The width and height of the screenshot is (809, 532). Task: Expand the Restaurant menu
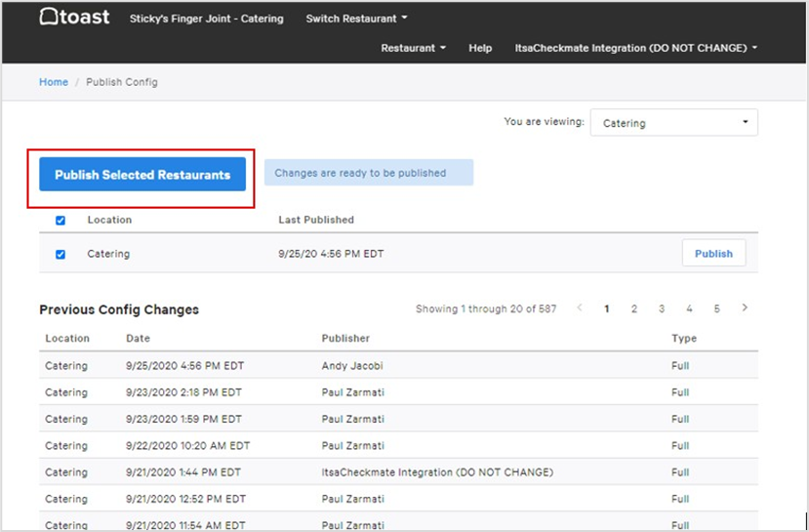pyautogui.click(x=413, y=48)
